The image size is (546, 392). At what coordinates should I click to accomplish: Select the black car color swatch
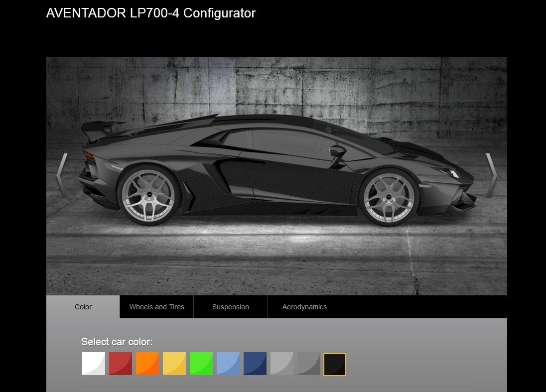click(335, 365)
